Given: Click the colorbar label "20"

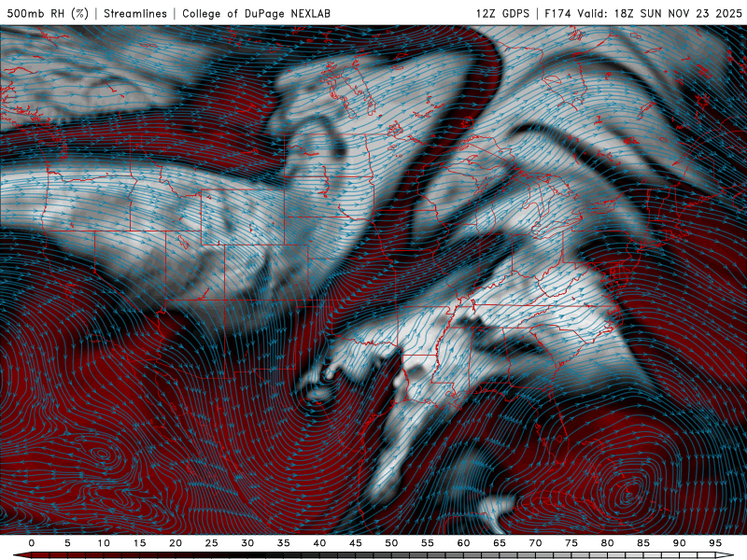Looking at the screenshot, I should pos(176,543).
